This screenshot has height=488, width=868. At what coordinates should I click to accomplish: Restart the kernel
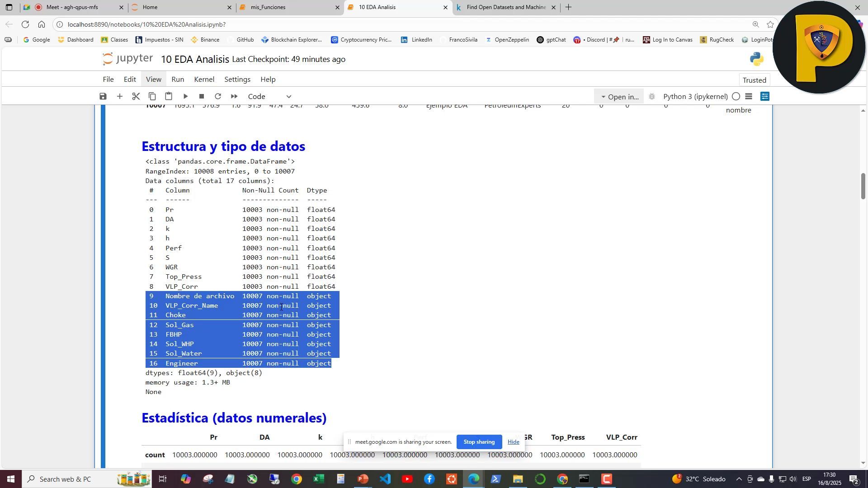(x=218, y=96)
